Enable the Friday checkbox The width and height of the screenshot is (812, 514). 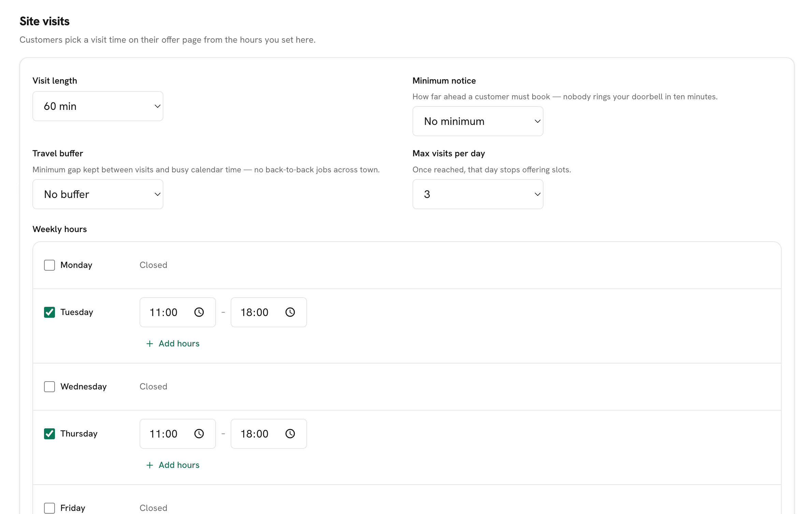click(x=49, y=508)
